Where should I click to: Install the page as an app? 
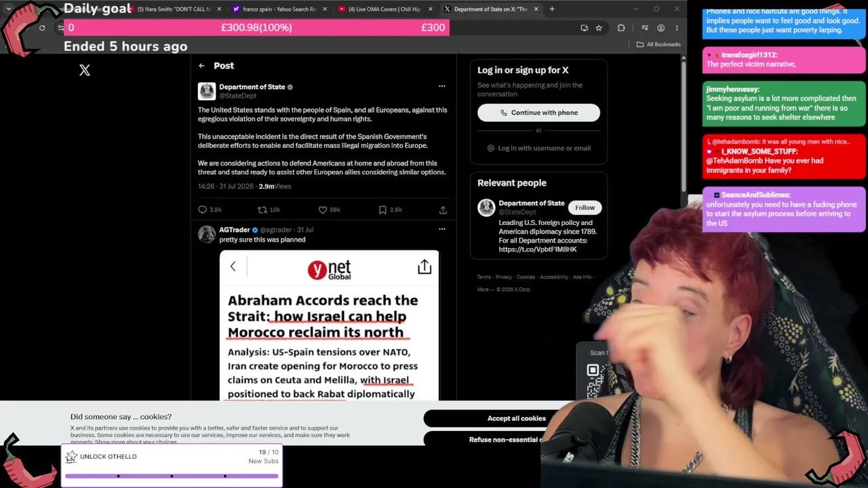pos(585,28)
